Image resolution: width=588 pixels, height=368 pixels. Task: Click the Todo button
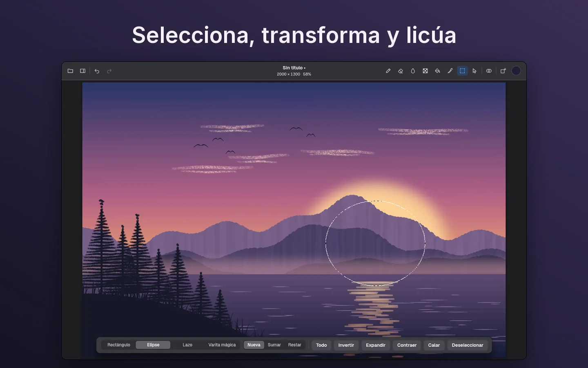click(321, 345)
